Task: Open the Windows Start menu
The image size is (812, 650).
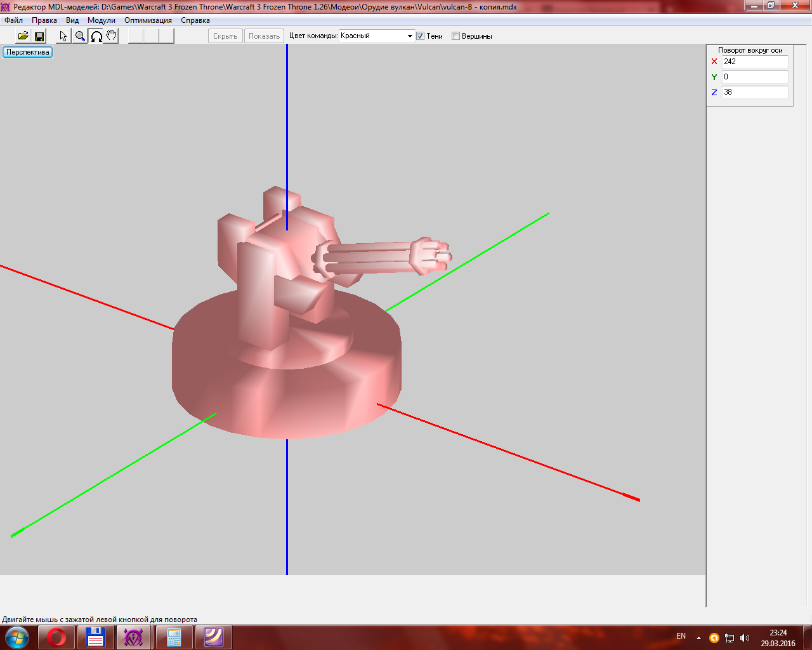Action: 17,637
